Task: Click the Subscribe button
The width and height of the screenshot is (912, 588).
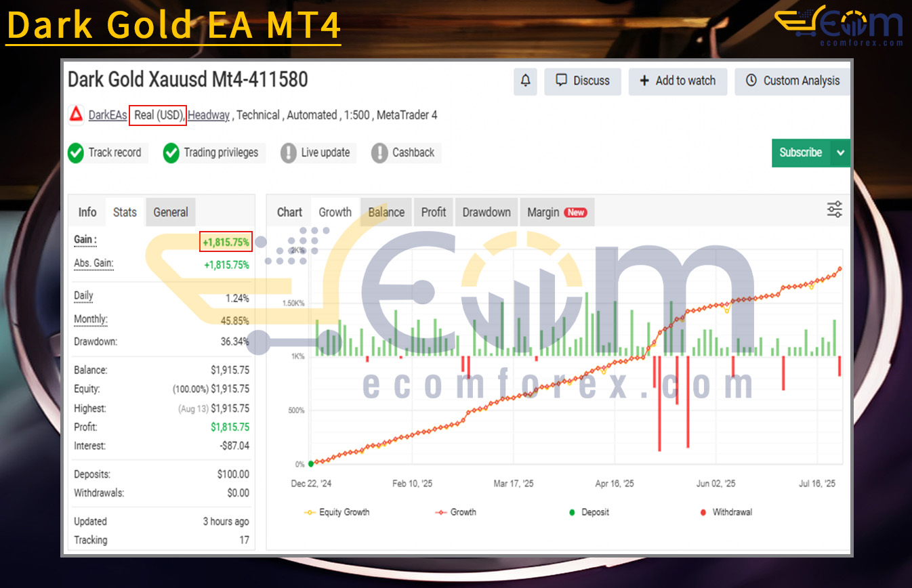Action: [801, 152]
